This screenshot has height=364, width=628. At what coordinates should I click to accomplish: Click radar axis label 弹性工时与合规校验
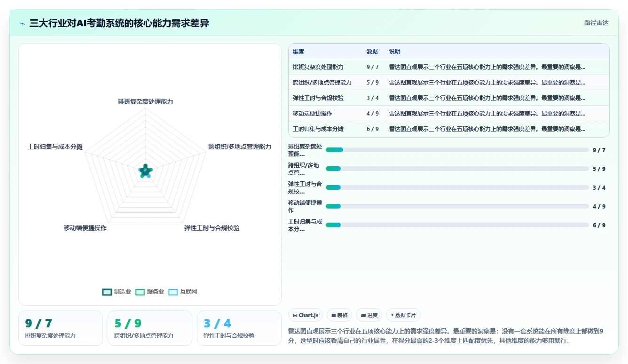click(x=212, y=228)
